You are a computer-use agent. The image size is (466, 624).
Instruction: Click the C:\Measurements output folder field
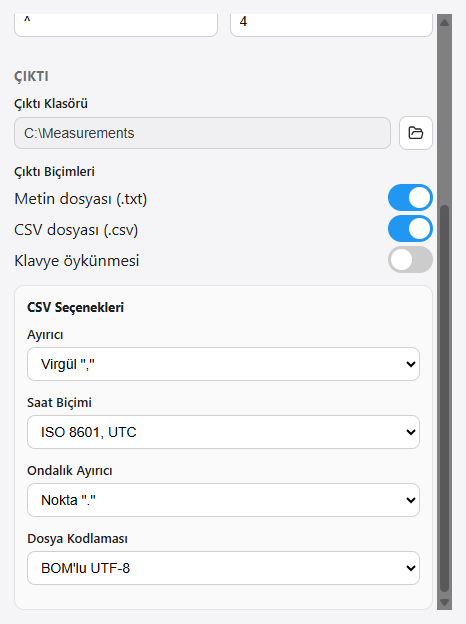[x=202, y=133]
